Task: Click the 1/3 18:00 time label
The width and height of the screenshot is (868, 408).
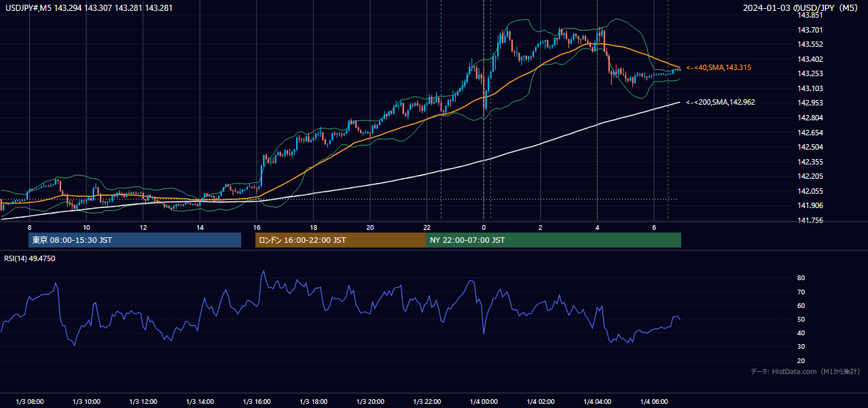Action: click(x=313, y=402)
